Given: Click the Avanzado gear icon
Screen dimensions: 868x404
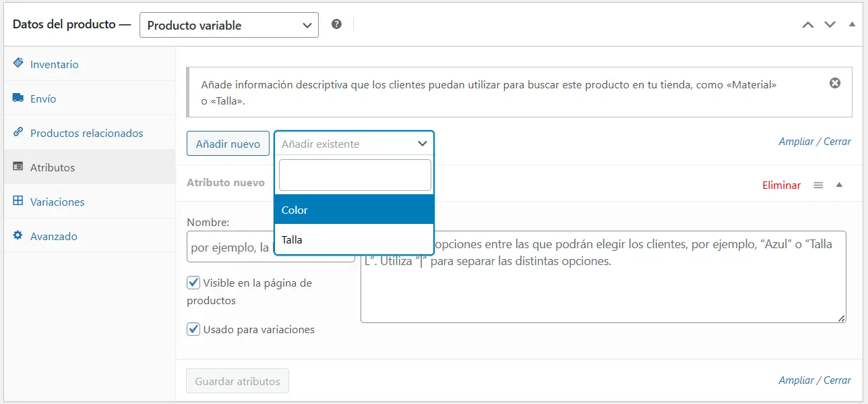Looking at the screenshot, I should 18,236.
